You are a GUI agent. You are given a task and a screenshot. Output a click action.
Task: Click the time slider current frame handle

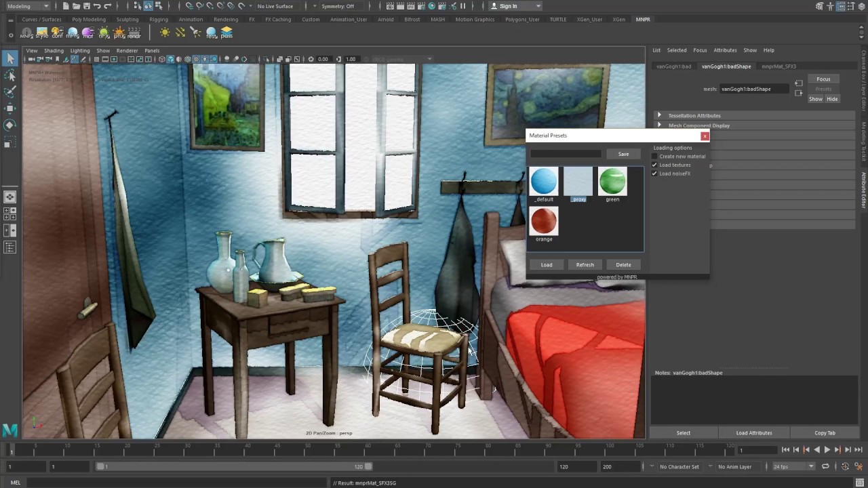pyautogui.click(x=11, y=450)
